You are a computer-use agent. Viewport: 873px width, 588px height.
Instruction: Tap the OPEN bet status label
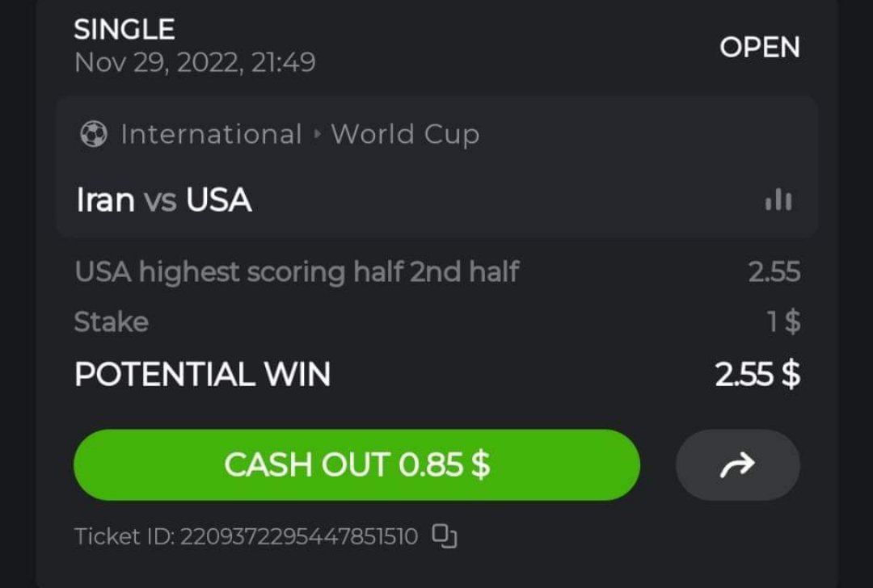pyautogui.click(x=759, y=47)
